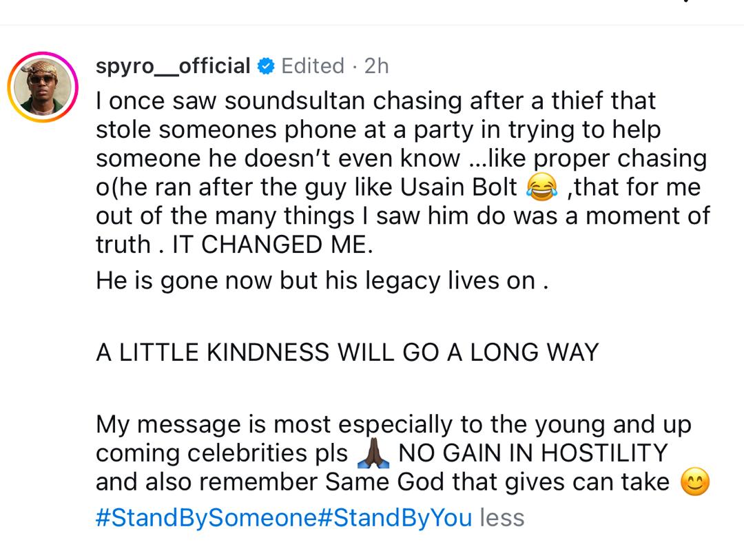This screenshot has height=560, width=744.
Task: Open the #StandByYou hashtag
Action: pos(395,517)
